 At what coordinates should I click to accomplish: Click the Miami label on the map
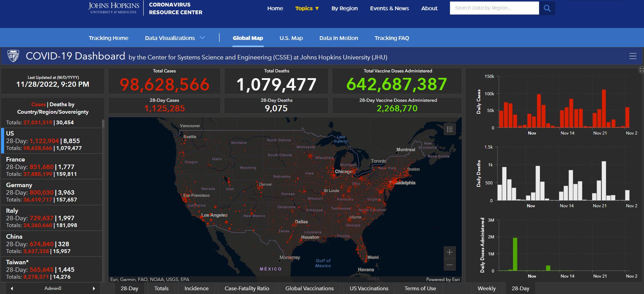pyautogui.click(x=373, y=257)
